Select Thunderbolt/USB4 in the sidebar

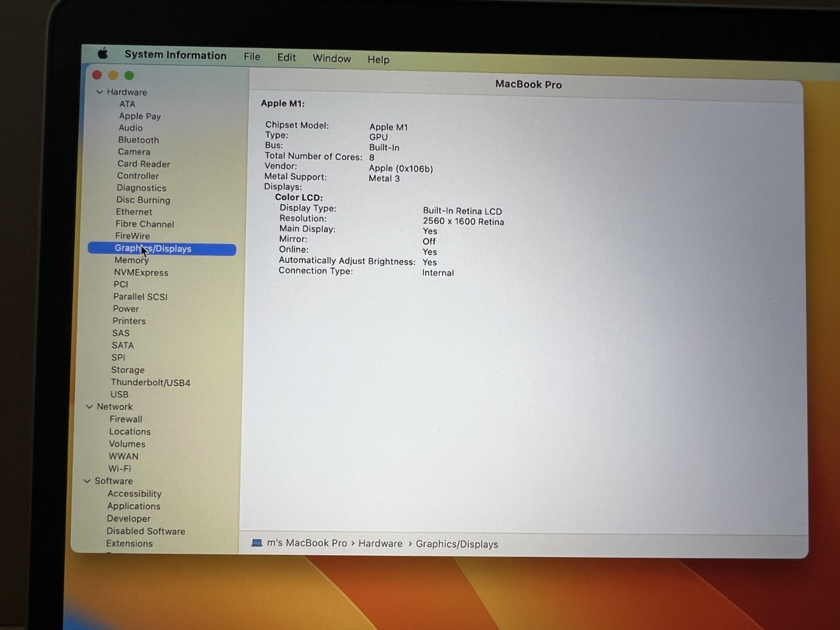tap(151, 382)
